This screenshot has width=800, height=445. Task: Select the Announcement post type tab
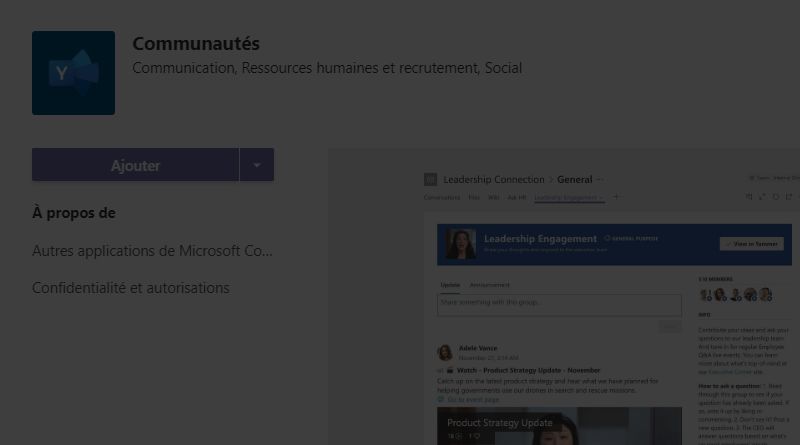point(490,286)
